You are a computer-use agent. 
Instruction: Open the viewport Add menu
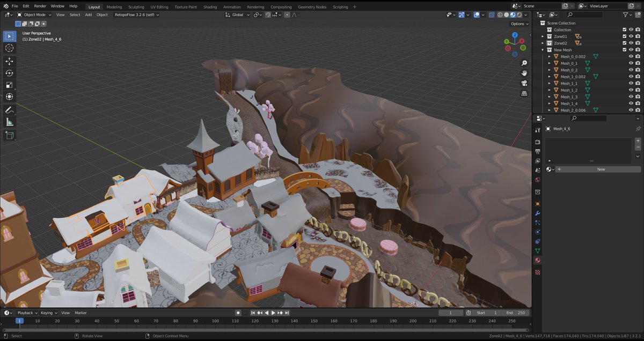click(x=88, y=14)
